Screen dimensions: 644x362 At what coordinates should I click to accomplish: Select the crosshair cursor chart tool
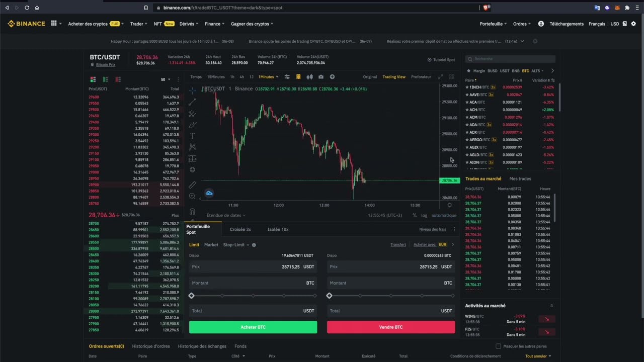tap(192, 90)
